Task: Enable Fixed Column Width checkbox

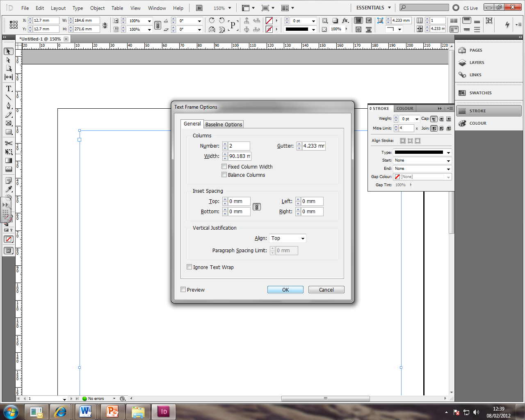Action: [224, 167]
